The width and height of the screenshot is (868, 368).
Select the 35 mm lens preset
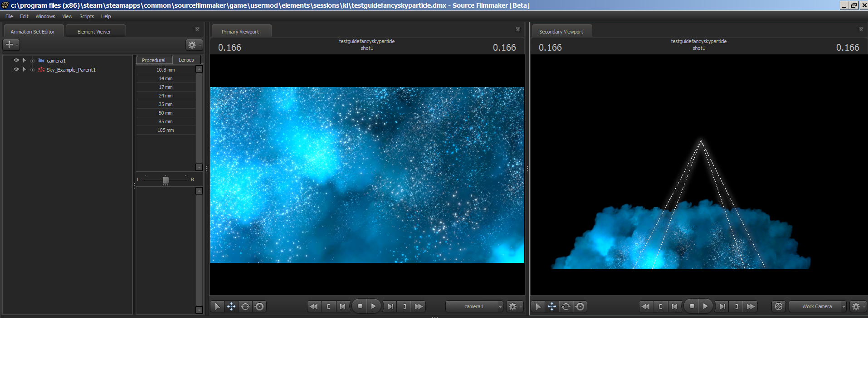pos(166,104)
